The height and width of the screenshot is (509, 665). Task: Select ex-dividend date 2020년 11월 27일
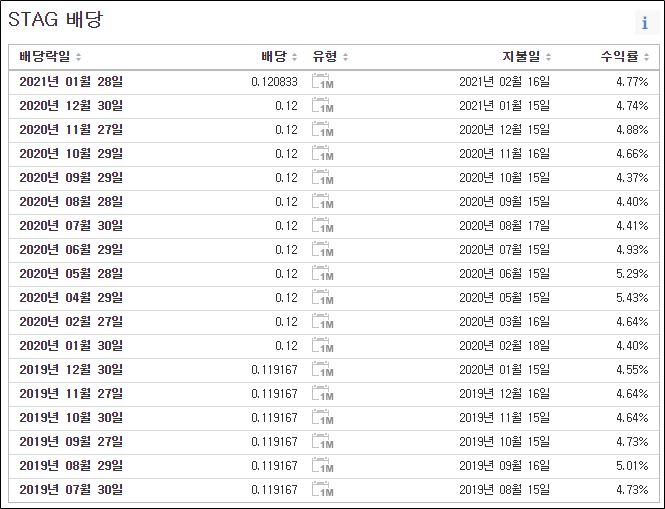tap(71, 129)
